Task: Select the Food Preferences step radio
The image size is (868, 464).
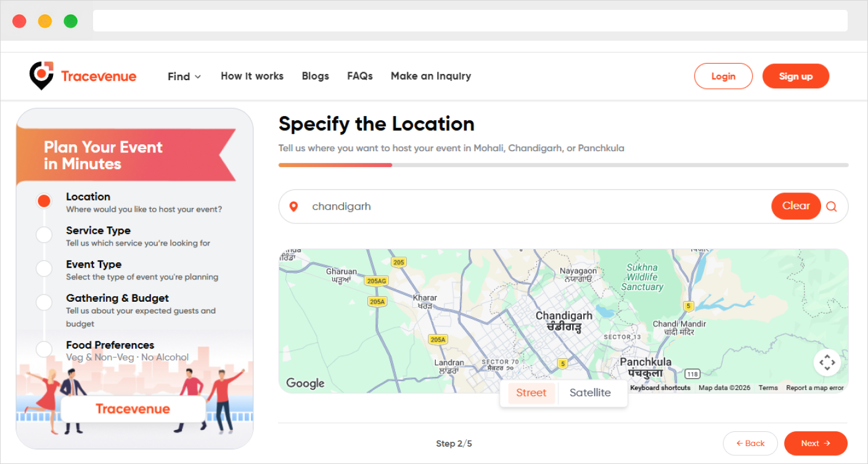Action: tap(44, 349)
